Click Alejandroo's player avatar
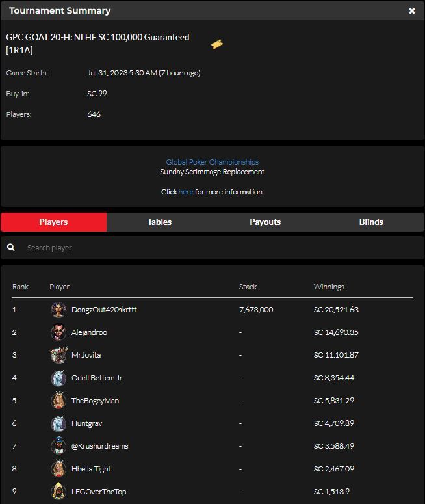This screenshot has width=425, height=504. point(58,332)
